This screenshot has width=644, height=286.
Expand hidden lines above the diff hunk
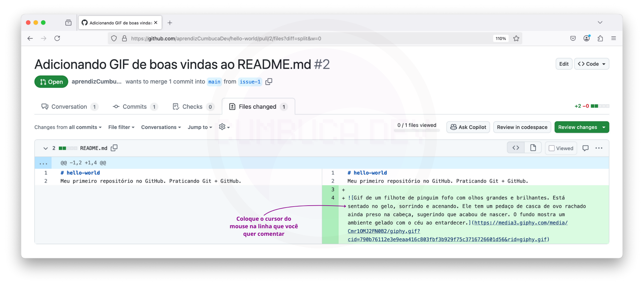click(43, 163)
